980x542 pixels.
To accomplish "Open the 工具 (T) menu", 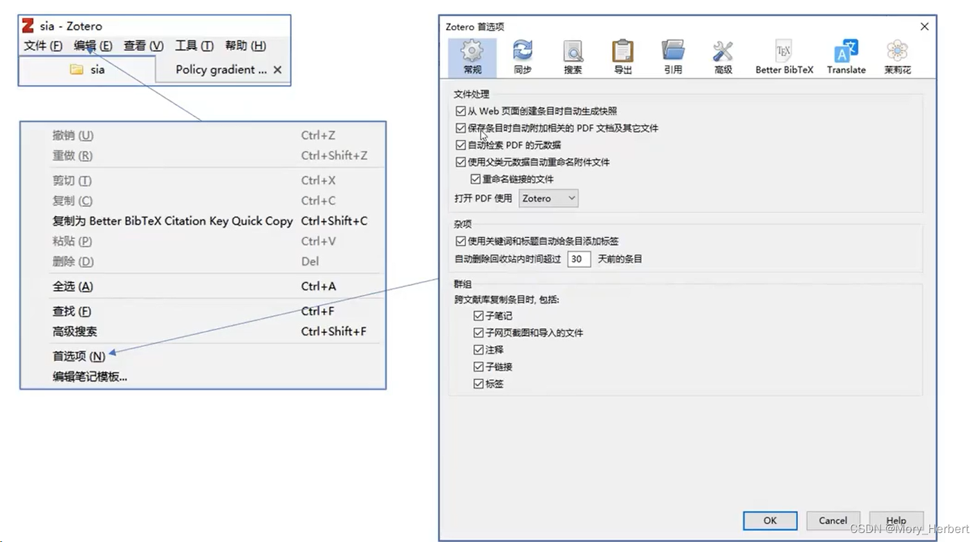I will (x=194, y=46).
